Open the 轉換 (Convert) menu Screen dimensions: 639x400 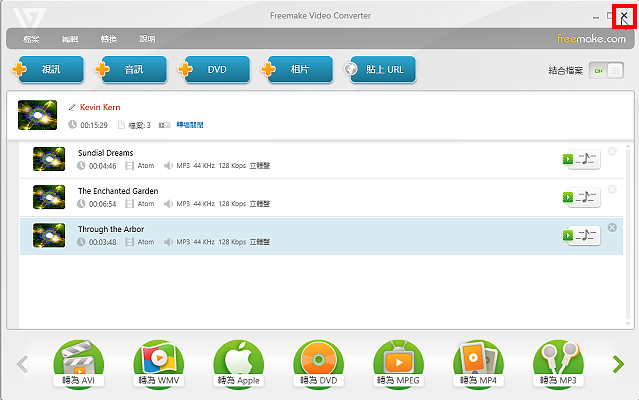pyautogui.click(x=109, y=39)
